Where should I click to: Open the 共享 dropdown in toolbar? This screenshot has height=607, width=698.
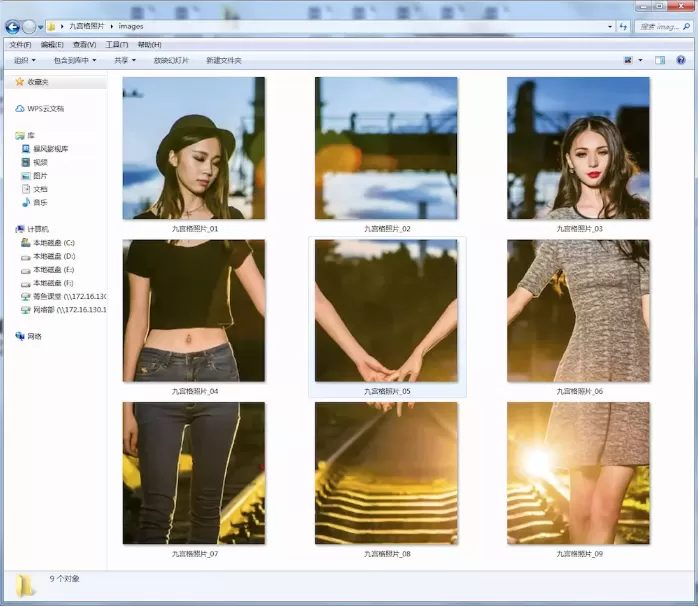[125, 60]
